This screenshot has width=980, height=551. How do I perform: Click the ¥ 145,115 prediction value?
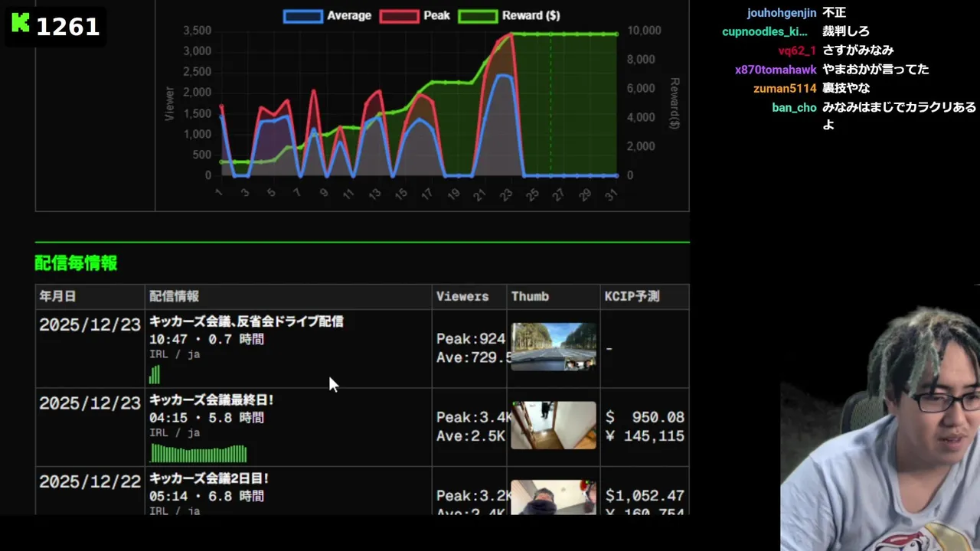click(x=645, y=436)
